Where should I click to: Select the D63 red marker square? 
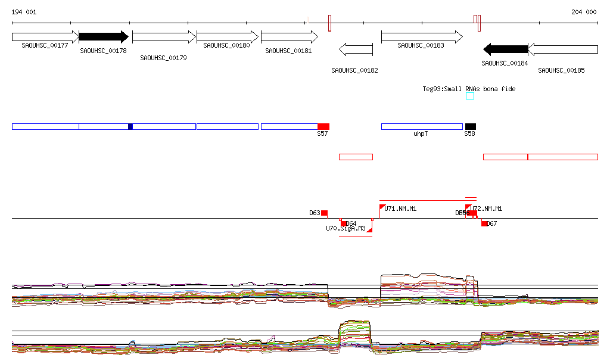[324, 213]
